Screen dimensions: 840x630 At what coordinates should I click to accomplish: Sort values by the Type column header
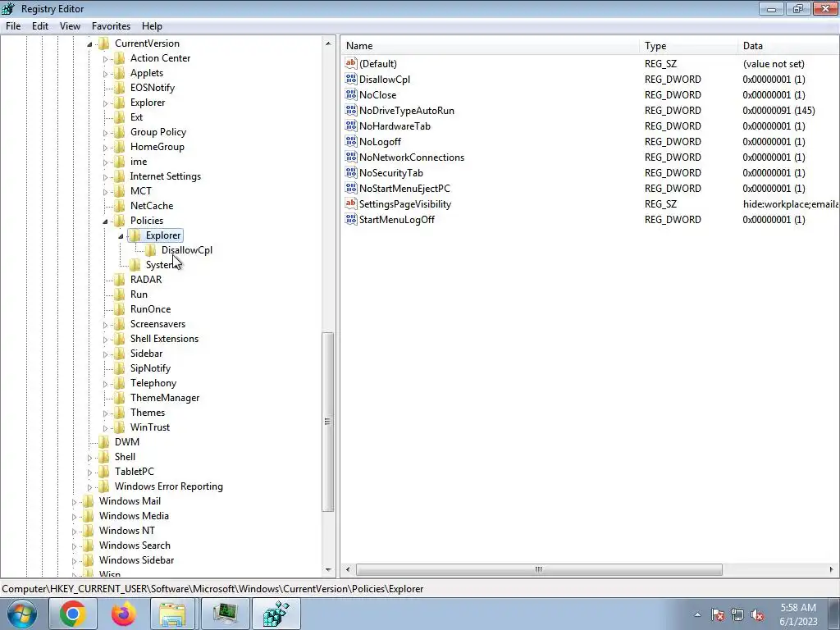click(688, 46)
